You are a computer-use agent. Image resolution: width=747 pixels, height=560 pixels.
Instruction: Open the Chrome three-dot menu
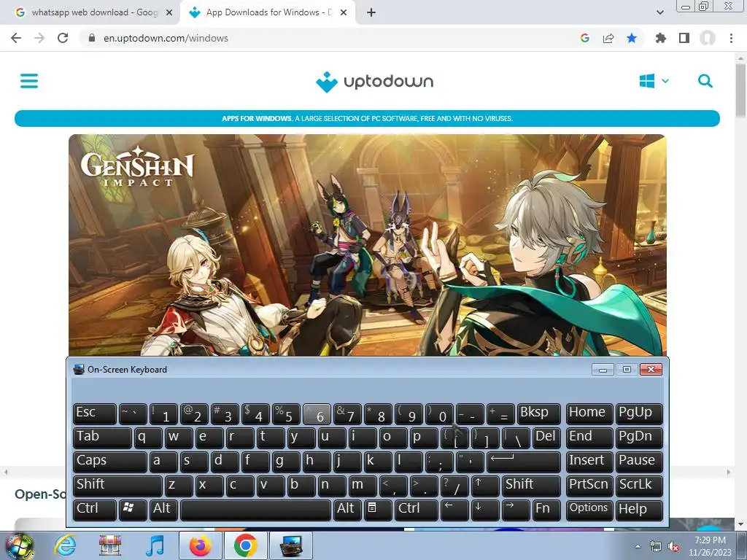point(731,38)
